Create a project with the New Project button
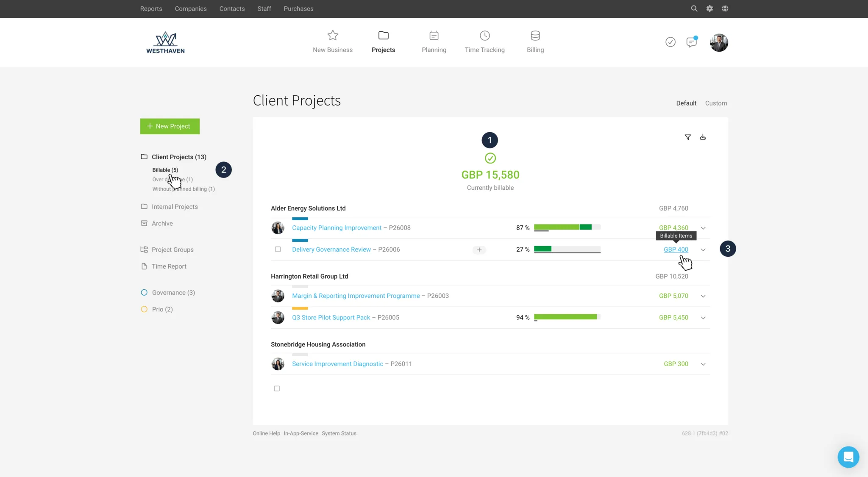Screen dimensions: 868x477 [170, 126]
